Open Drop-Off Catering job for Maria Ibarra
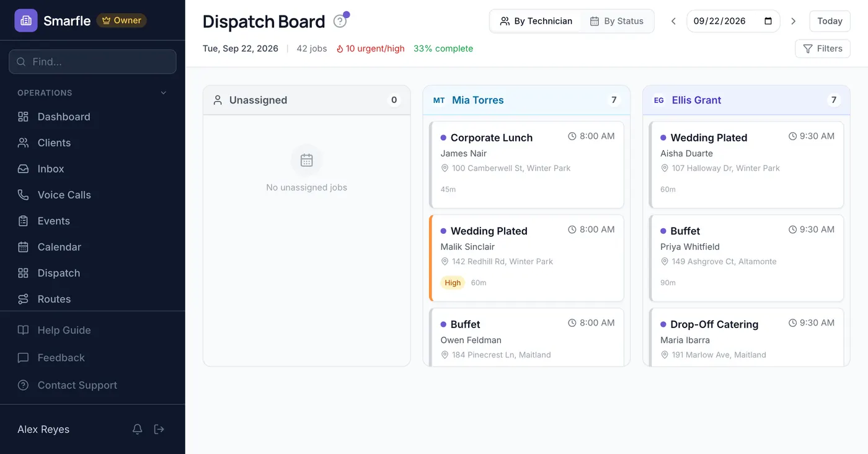Screen dimensions: 868x454 pyautogui.click(x=746, y=337)
